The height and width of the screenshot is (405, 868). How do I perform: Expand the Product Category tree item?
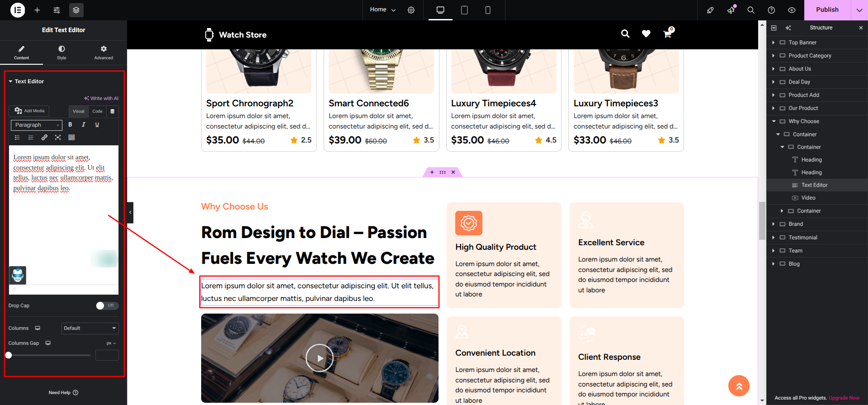[x=774, y=56]
